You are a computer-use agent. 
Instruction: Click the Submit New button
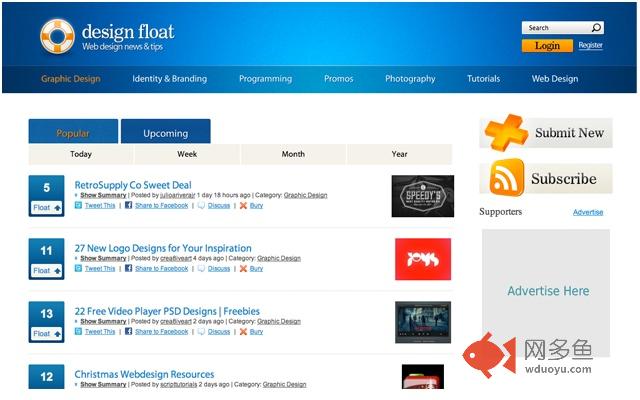tap(546, 133)
